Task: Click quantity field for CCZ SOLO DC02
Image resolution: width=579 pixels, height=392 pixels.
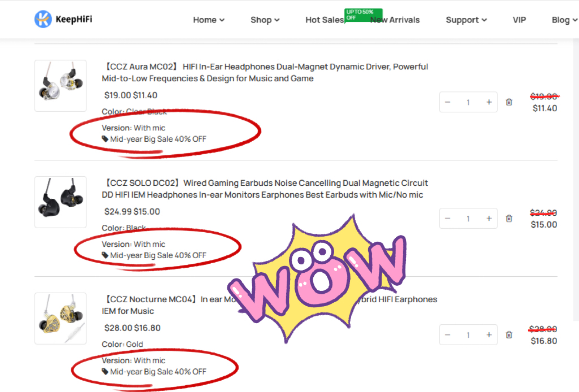Action: point(468,218)
